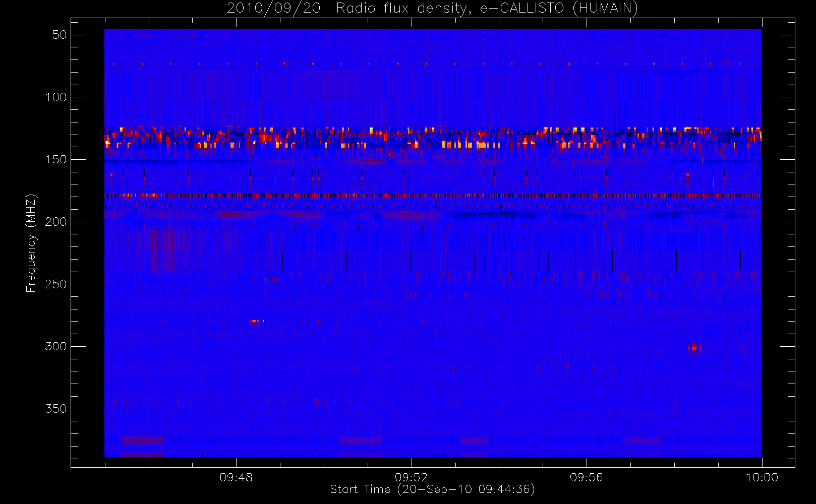Click the '09:48' time axis label
The image size is (816, 504).
(236, 477)
